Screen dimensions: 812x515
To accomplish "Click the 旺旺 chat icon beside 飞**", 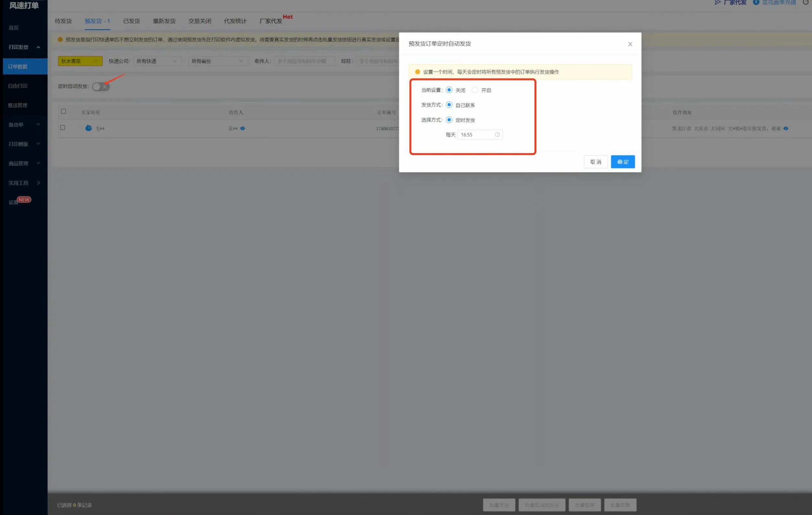I will [88, 128].
